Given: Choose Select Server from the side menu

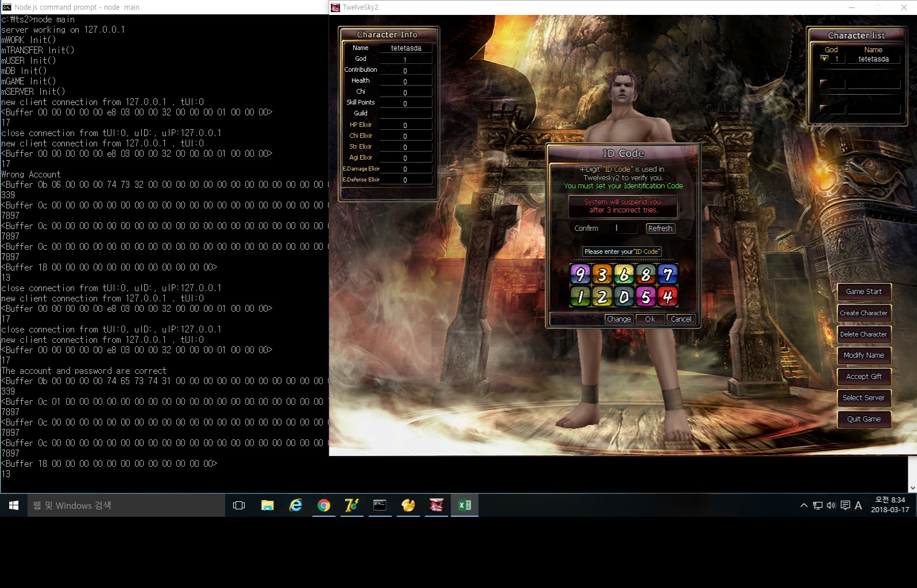Looking at the screenshot, I should 864,398.
